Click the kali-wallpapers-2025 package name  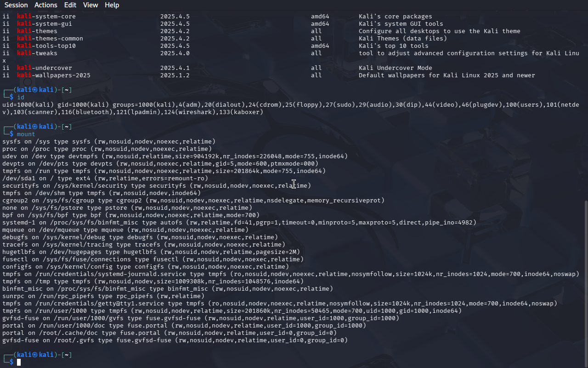pyautogui.click(x=54, y=75)
